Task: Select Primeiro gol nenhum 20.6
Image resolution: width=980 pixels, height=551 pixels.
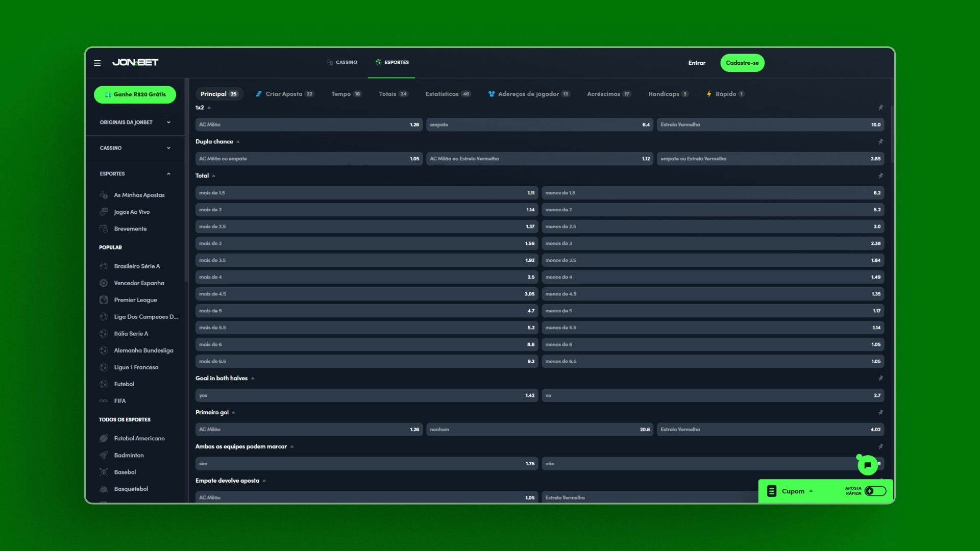Action: 540,430
